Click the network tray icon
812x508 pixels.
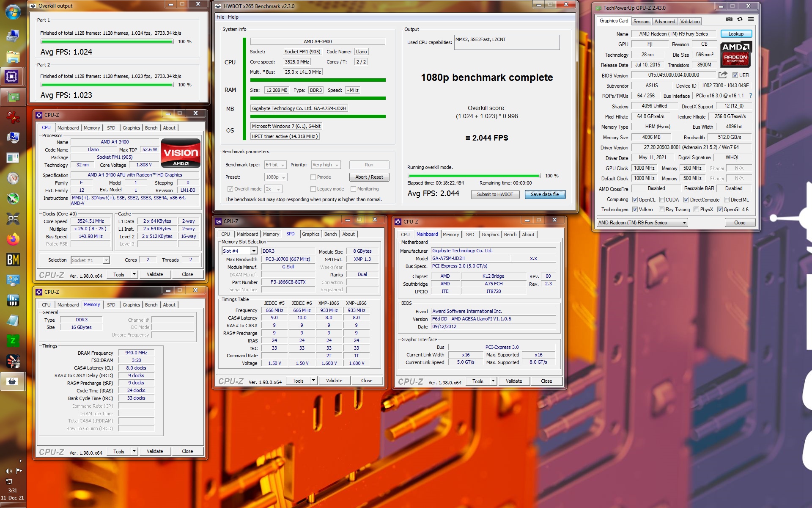click(x=8, y=481)
